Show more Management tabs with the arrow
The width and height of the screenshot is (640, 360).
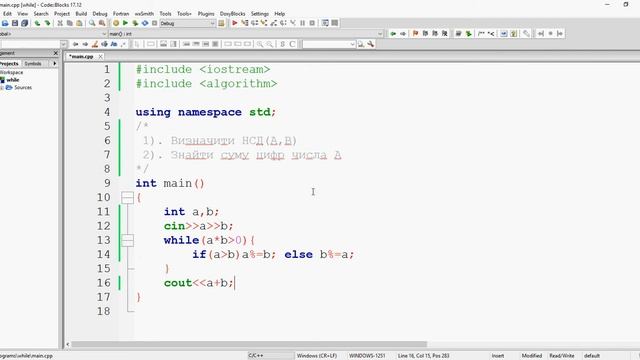point(54,64)
